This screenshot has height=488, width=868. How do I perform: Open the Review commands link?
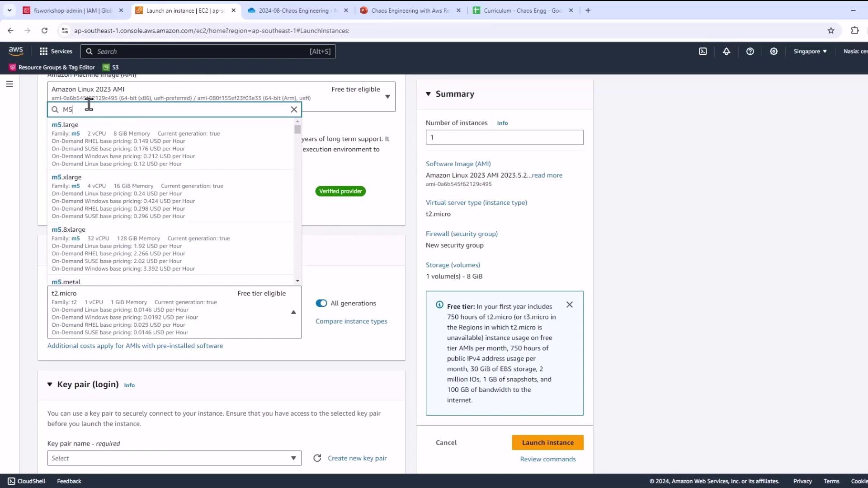tap(547, 459)
